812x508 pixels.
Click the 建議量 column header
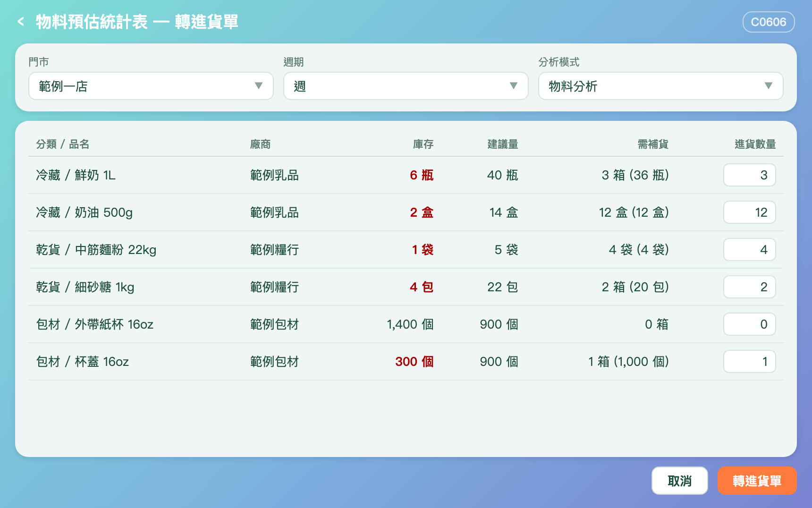pos(503,144)
